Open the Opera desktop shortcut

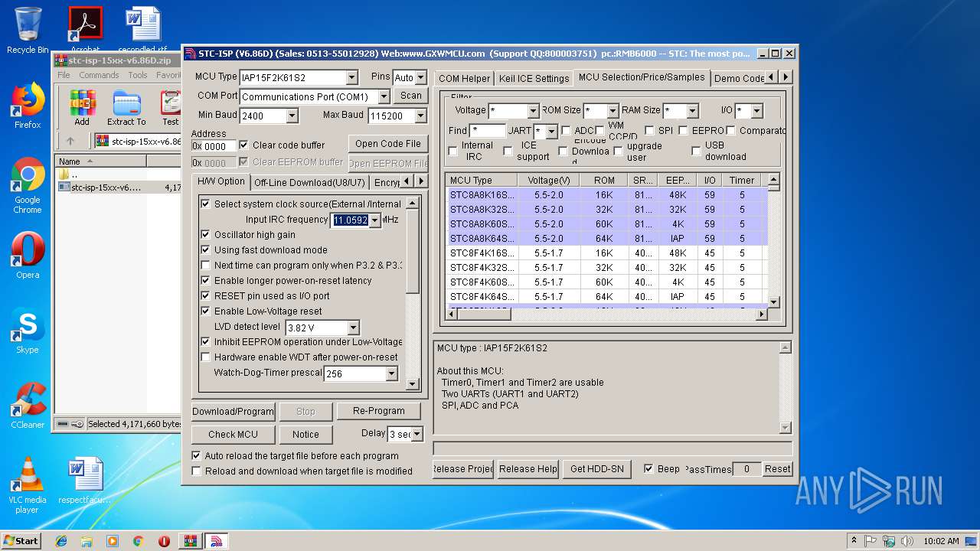[x=28, y=256]
